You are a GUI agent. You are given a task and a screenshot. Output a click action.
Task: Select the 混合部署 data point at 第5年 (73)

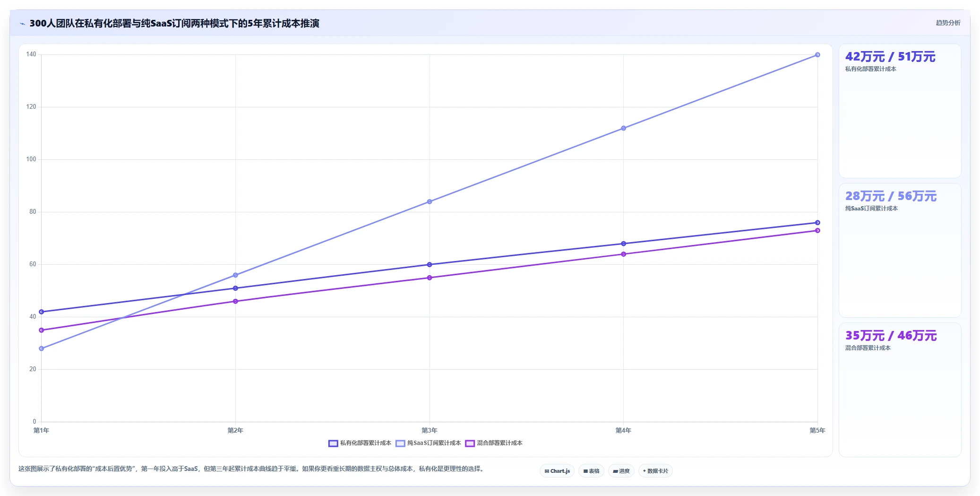[x=817, y=231]
